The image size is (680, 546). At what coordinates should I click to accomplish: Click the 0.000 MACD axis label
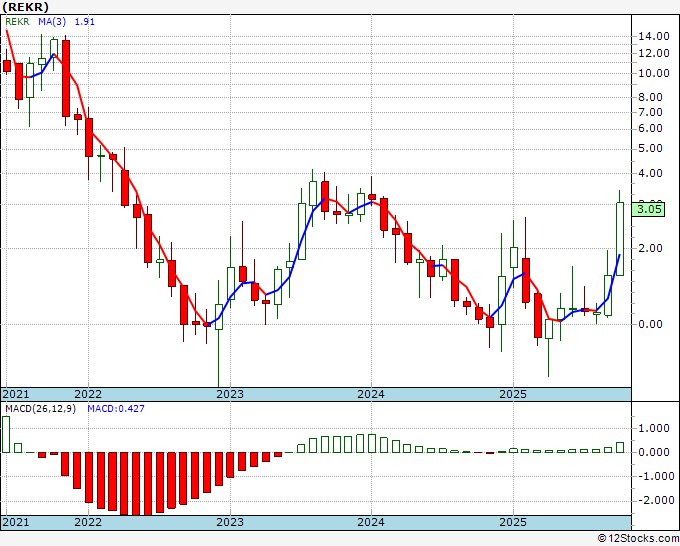coord(654,452)
